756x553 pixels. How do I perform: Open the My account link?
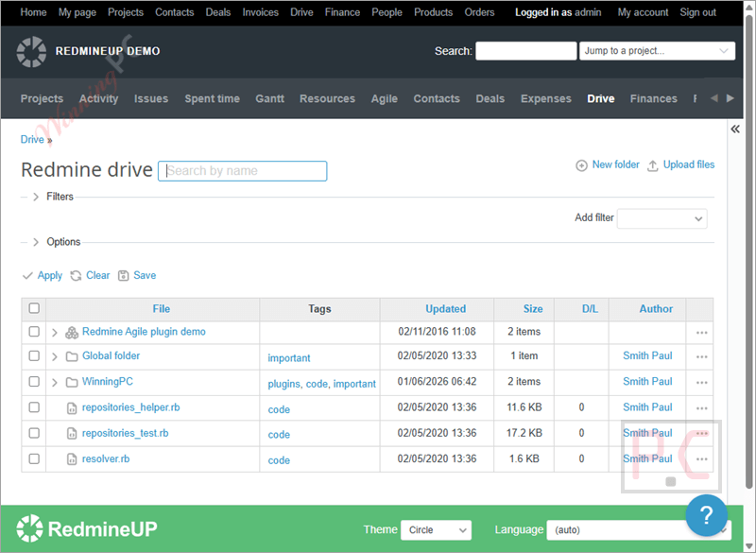pos(643,12)
